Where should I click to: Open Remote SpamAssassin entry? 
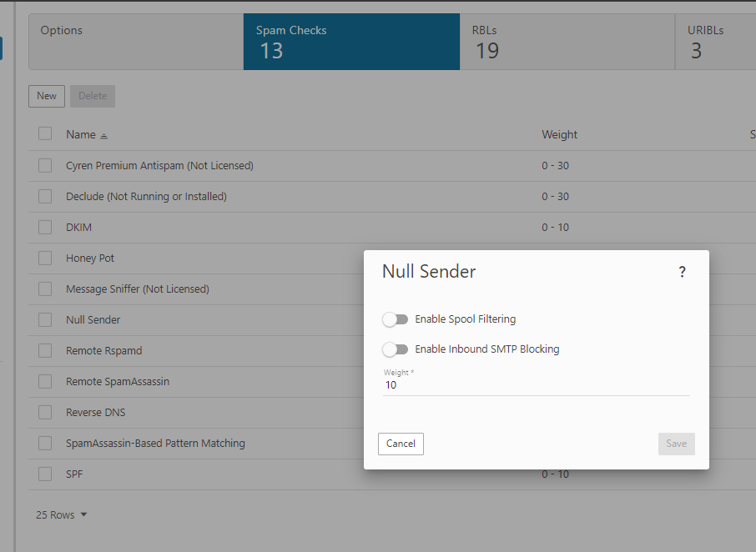tap(118, 381)
